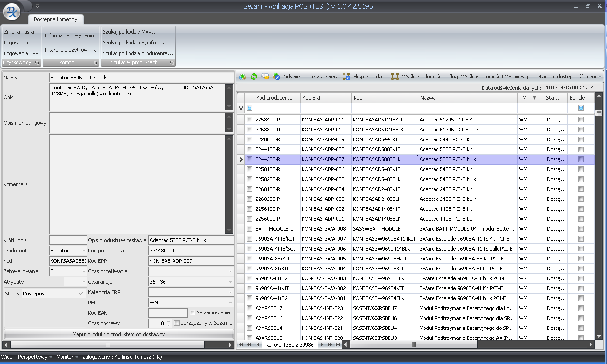Click Odśwież dane z serwera button
The width and height of the screenshot is (607, 364).
[311, 77]
